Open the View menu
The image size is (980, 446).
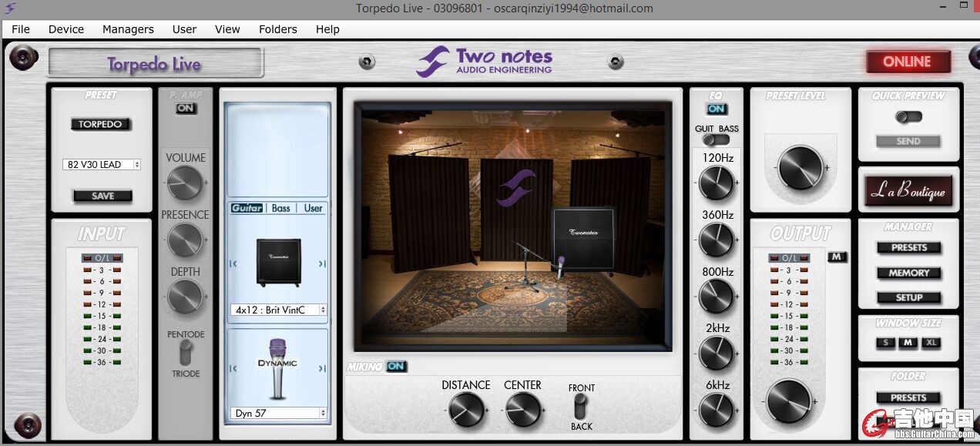click(227, 29)
